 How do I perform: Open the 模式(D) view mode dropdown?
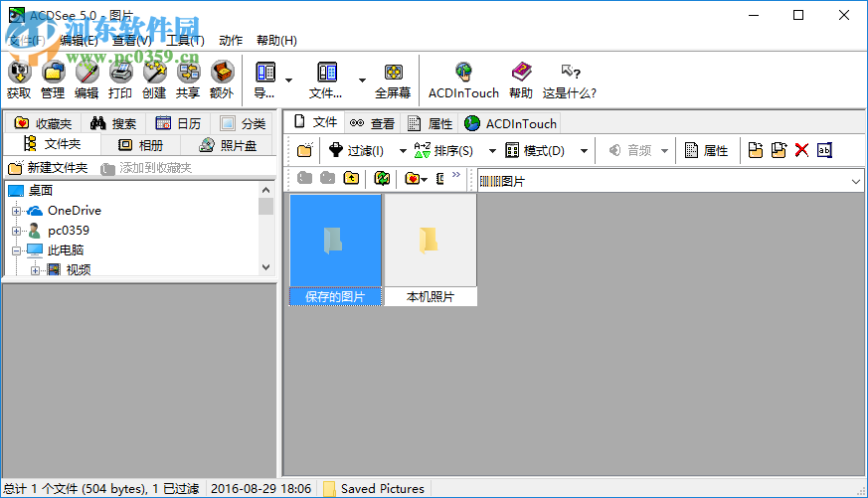pos(584,151)
